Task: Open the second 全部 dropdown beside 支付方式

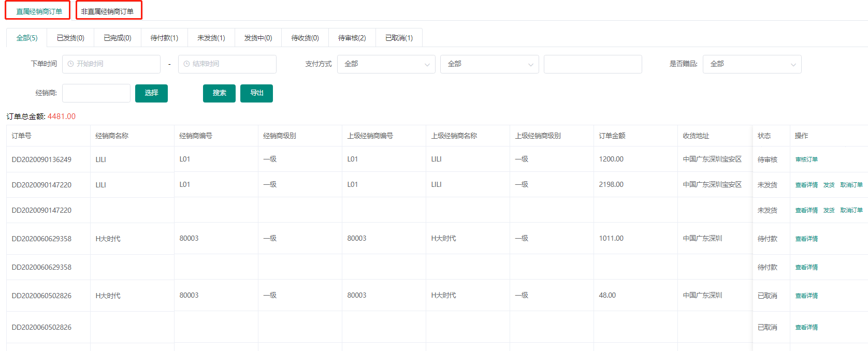Action: 489,64
